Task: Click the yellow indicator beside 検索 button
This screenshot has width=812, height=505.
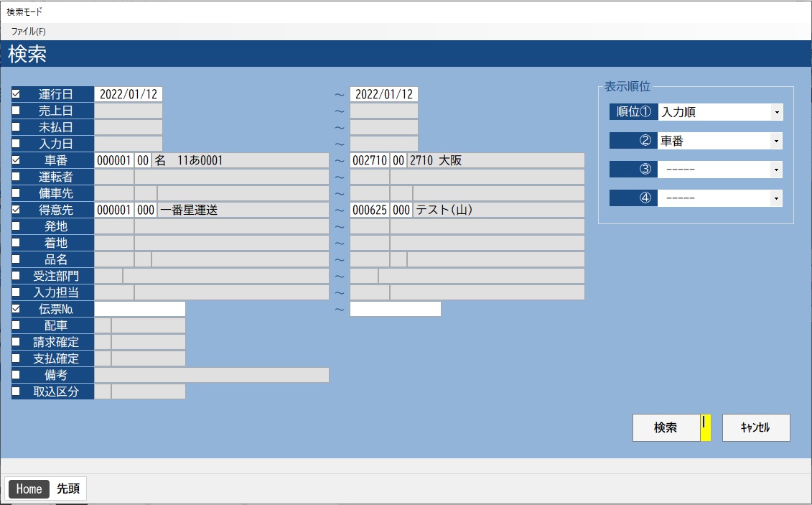Action: click(x=705, y=427)
